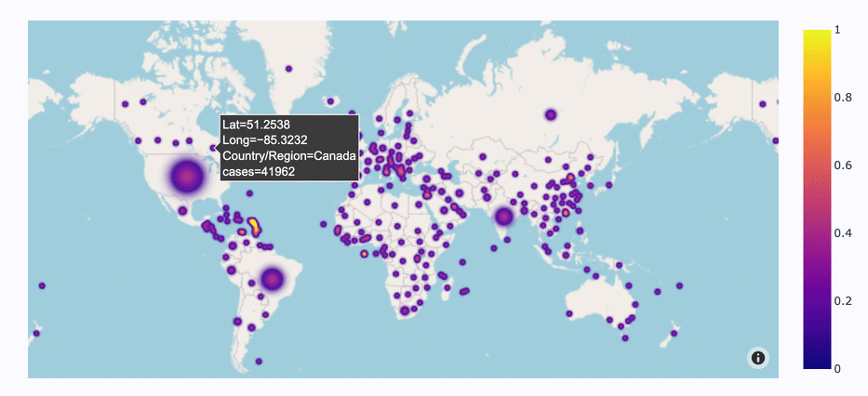Click the India heat cluster
Image resolution: width=868 pixels, height=396 pixels.
click(503, 217)
